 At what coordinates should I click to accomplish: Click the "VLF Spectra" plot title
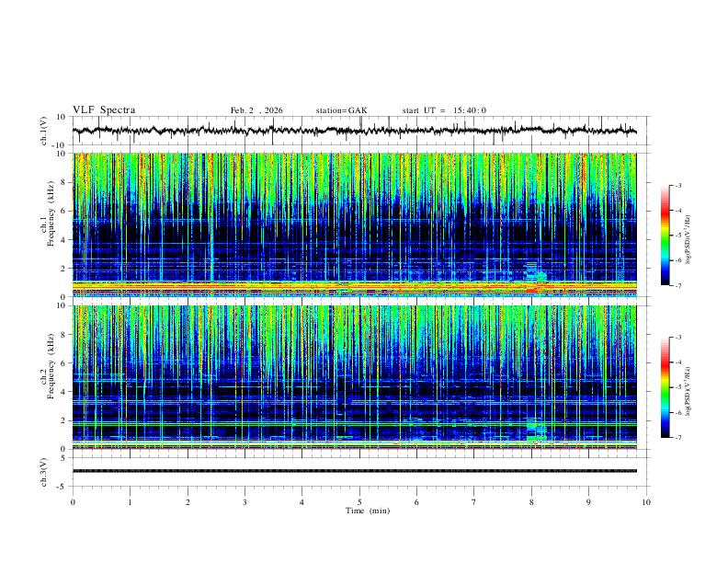pyautogui.click(x=104, y=110)
